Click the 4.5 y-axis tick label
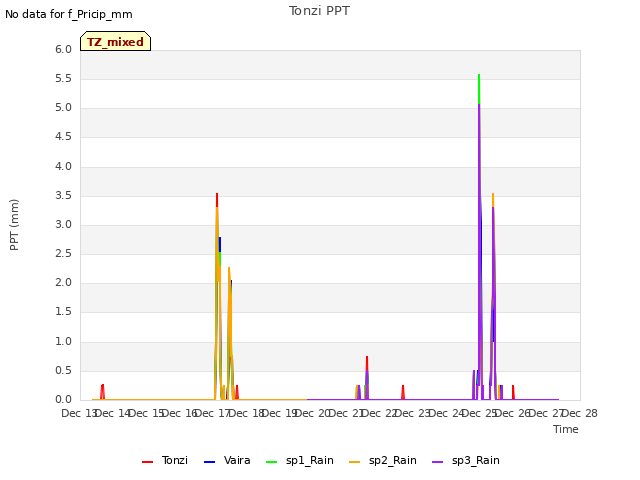 click(x=63, y=137)
